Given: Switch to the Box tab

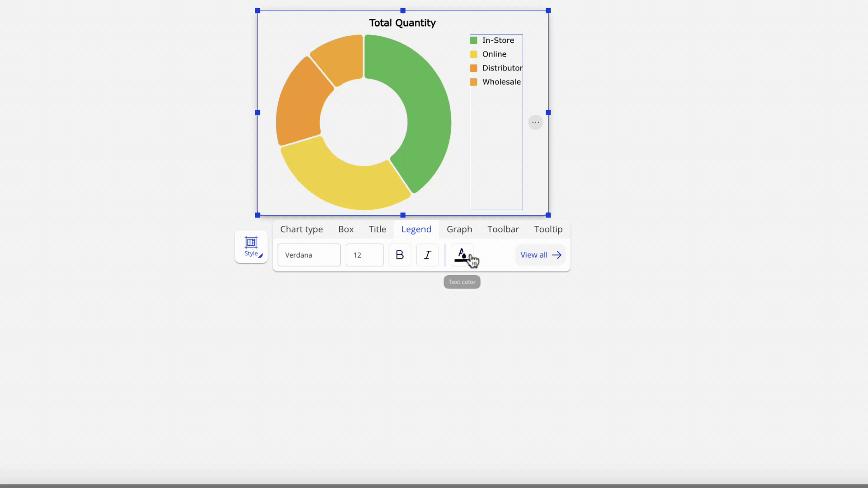Looking at the screenshot, I should pyautogui.click(x=346, y=229).
